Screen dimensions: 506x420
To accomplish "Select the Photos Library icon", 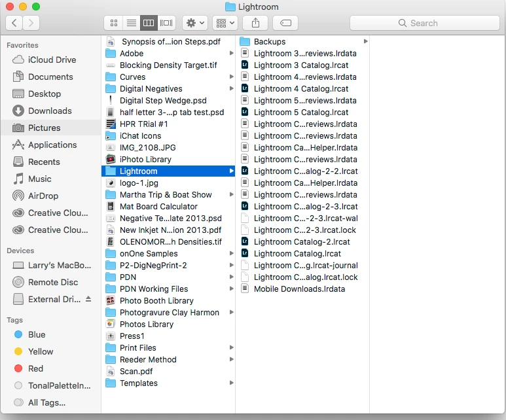I will pos(111,324).
